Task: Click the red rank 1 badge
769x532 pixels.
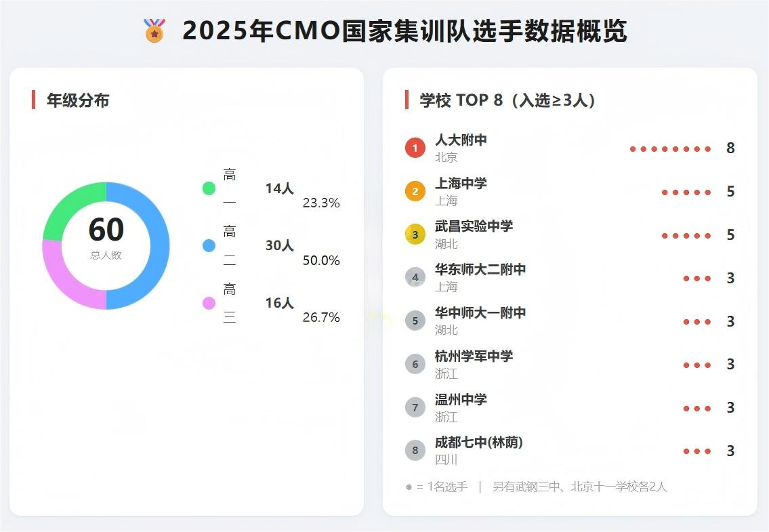Action: tap(415, 148)
